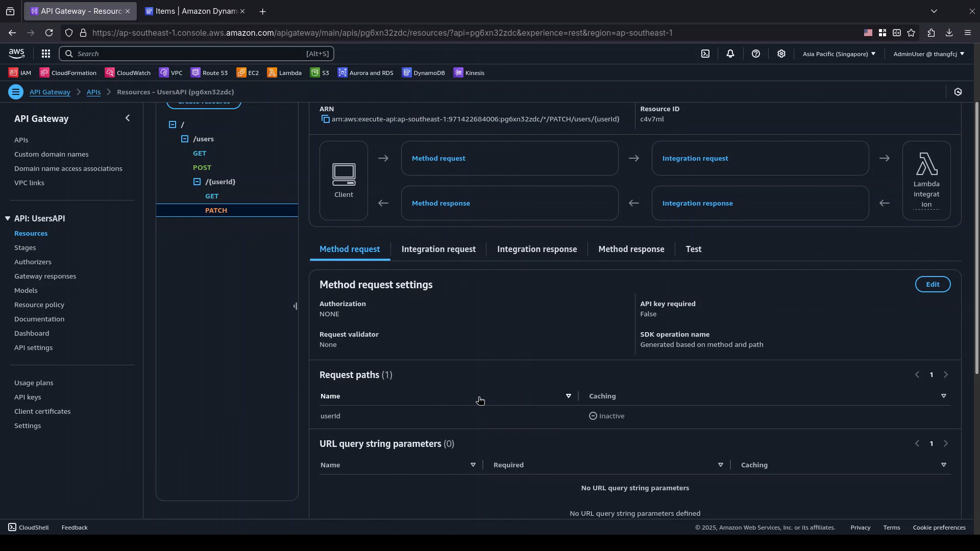Open the AdminUser account dropdown
Image resolution: width=980 pixels, height=551 pixels.
928,54
